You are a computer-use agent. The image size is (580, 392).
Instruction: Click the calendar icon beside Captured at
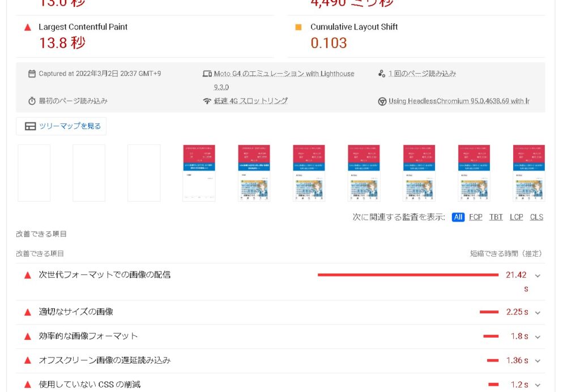(32, 74)
